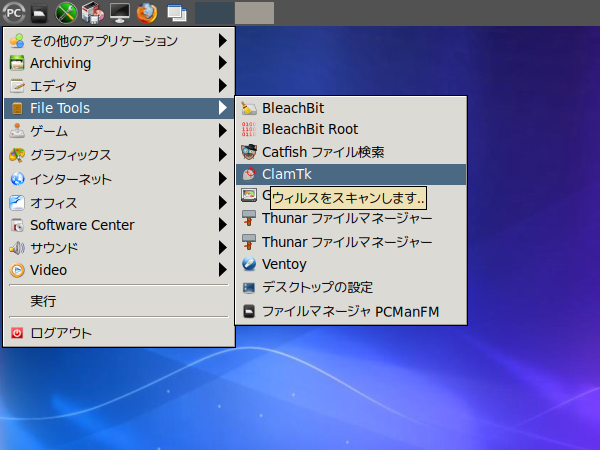Click the Ventoy blue disc icon
Screen dimensions: 600x450
(x=249, y=264)
